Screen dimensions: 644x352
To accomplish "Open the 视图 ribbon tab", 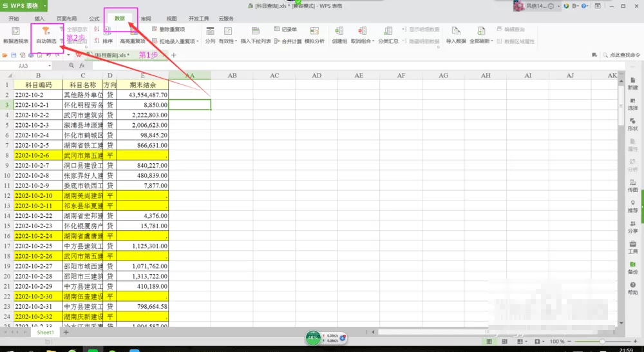I will [x=171, y=19].
